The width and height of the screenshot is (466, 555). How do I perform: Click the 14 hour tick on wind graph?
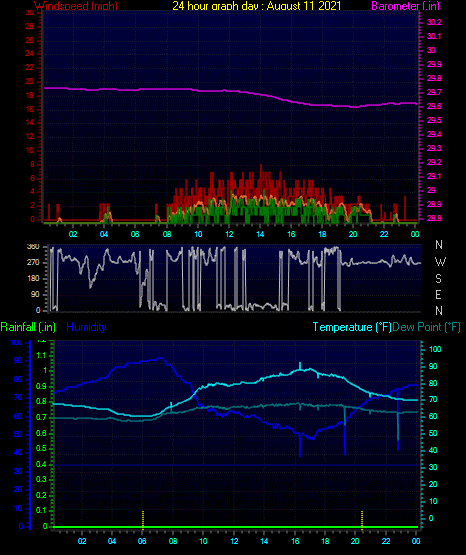(260, 234)
